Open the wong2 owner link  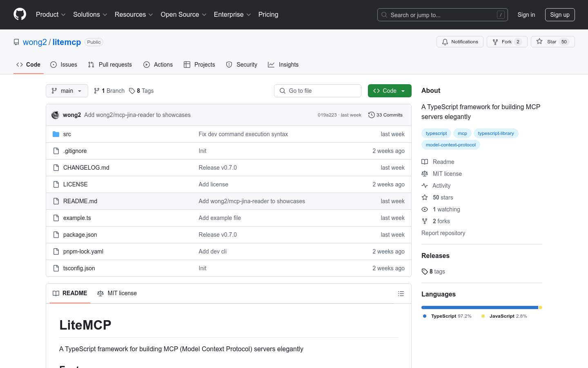pyautogui.click(x=35, y=42)
